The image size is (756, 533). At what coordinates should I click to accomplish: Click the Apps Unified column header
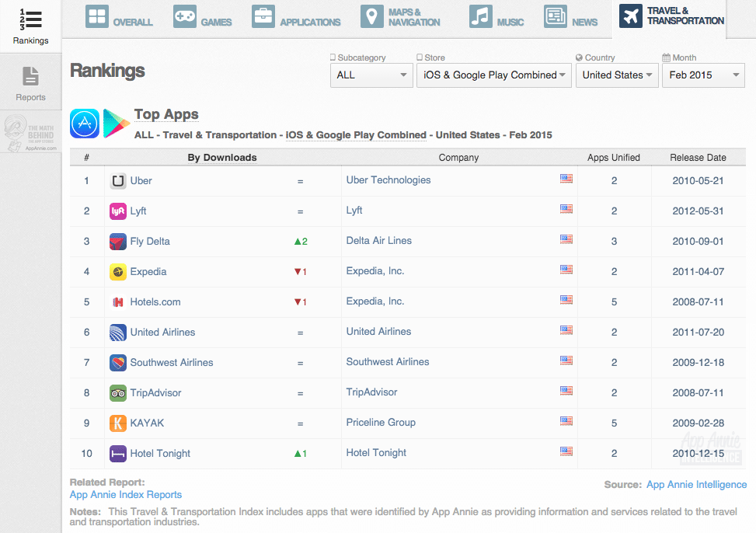pyautogui.click(x=613, y=158)
